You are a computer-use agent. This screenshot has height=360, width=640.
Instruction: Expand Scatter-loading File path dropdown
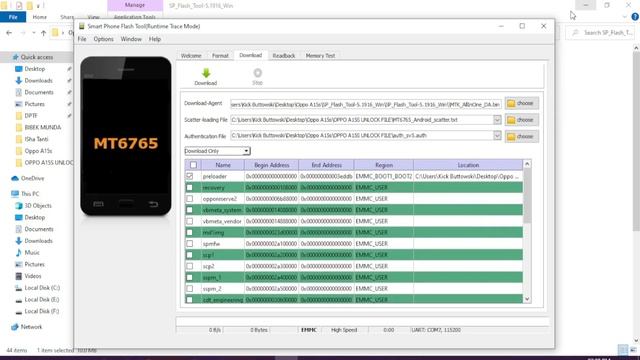[497, 120]
